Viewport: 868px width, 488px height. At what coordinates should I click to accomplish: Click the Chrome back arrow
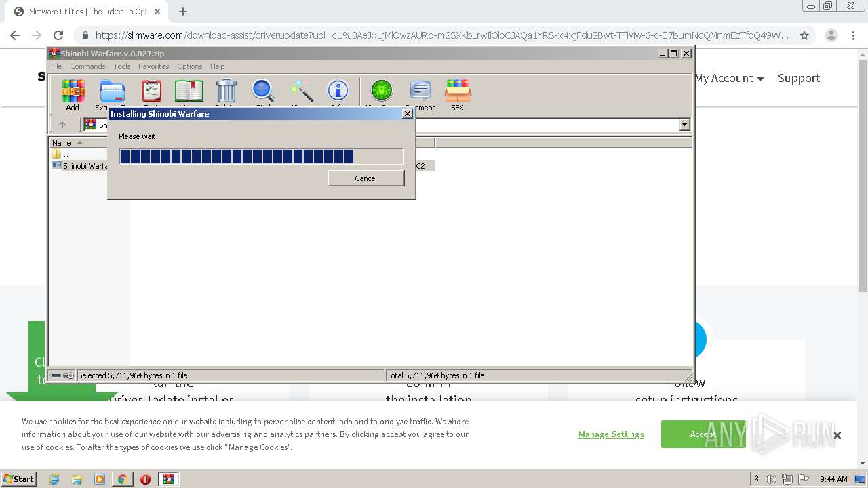click(x=15, y=35)
